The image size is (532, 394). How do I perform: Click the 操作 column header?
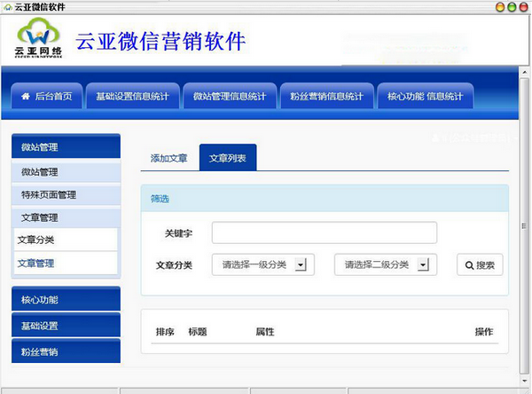484,332
